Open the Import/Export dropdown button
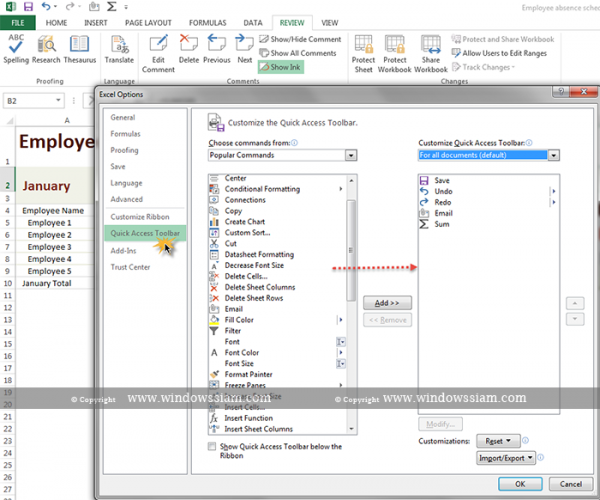Screen dimensions: 600x500 [x=505, y=458]
